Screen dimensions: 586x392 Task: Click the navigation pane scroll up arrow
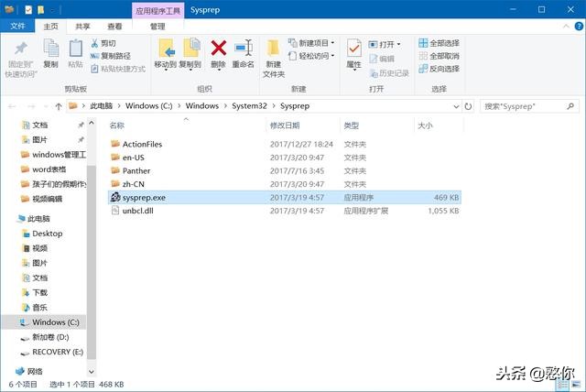click(92, 123)
